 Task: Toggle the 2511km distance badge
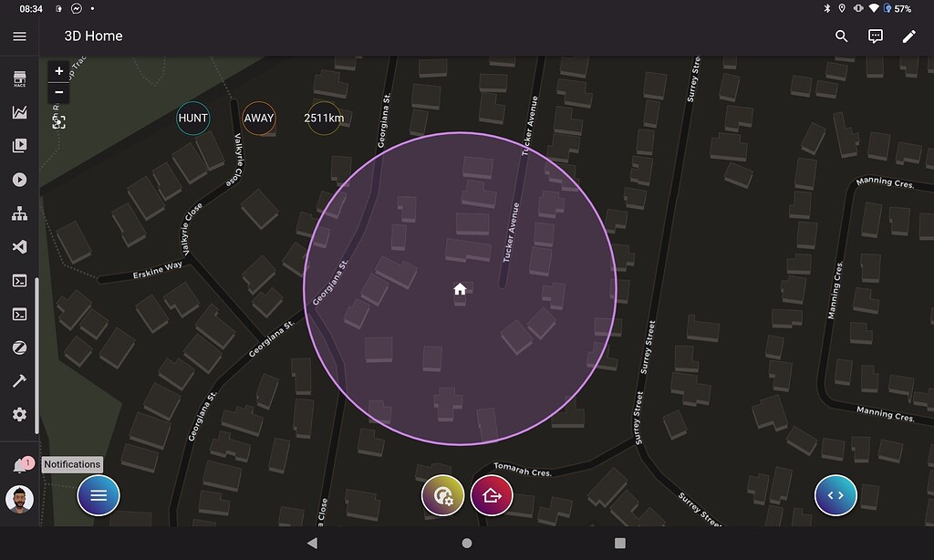pyautogui.click(x=322, y=118)
